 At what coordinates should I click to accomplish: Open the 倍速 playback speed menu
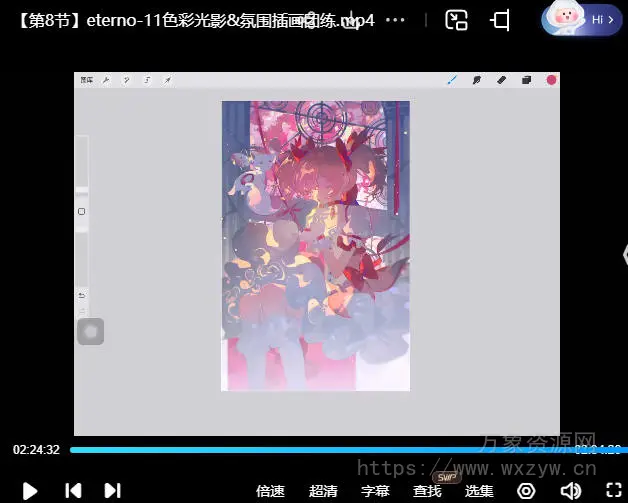270,490
